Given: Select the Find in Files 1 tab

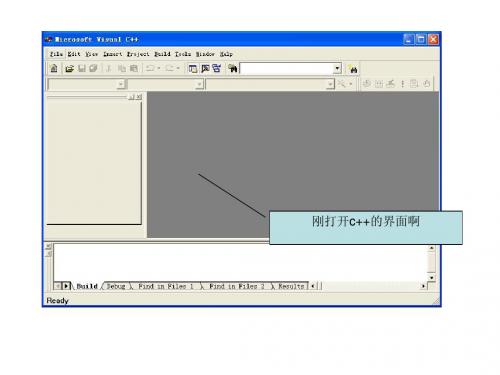Looking at the screenshot, I should click(165, 286).
